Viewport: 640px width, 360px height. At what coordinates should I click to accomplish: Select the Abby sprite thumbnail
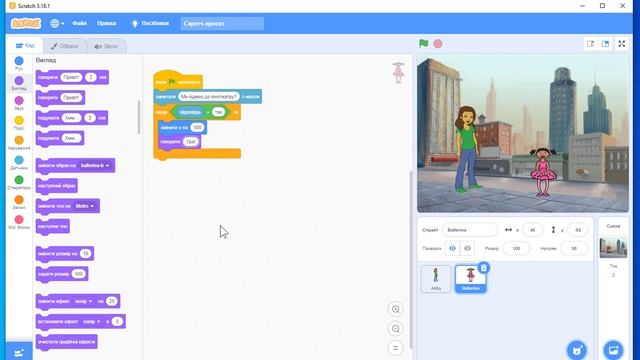click(x=436, y=279)
